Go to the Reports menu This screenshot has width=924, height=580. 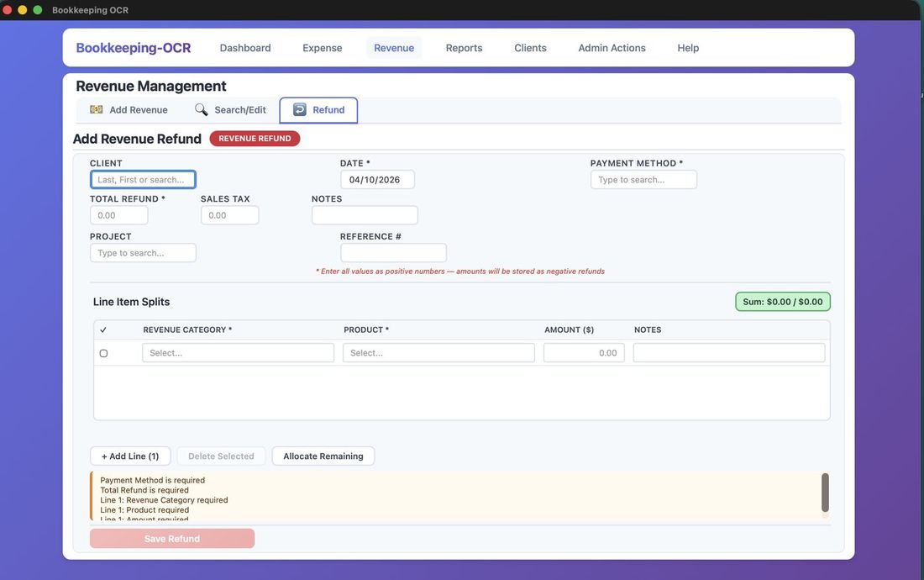(x=464, y=48)
